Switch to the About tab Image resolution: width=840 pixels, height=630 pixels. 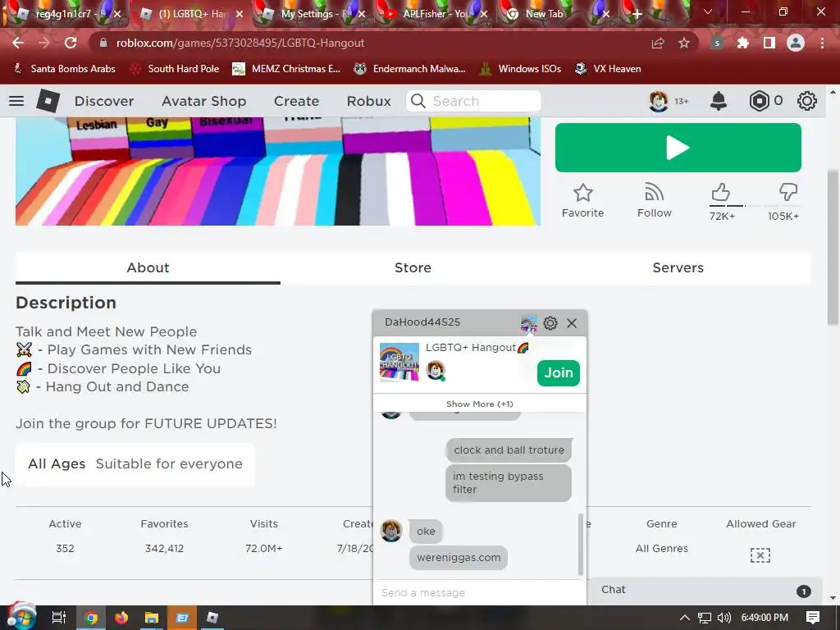click(148, 268)
